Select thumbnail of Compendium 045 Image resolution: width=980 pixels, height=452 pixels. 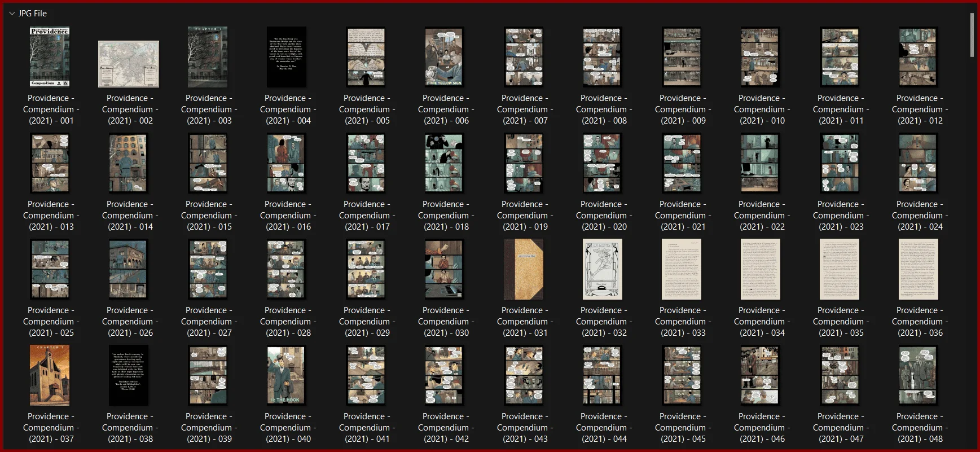[x=682, y=375]
